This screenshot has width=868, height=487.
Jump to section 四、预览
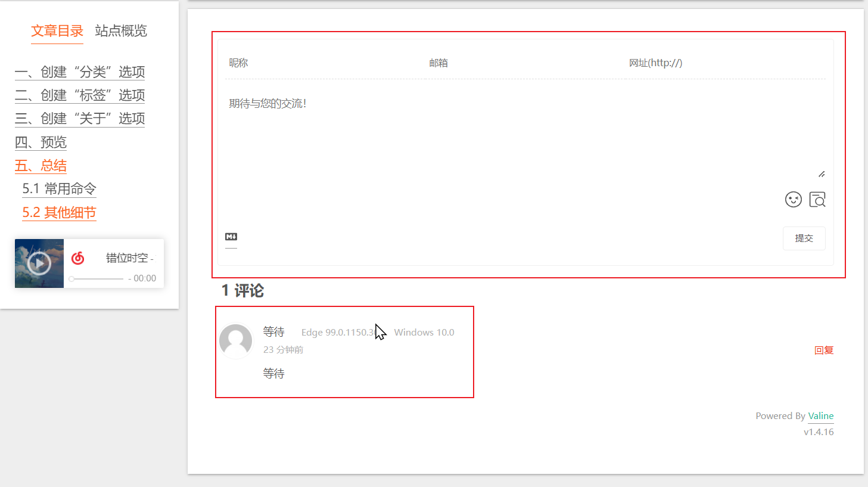tap(40, 142)
